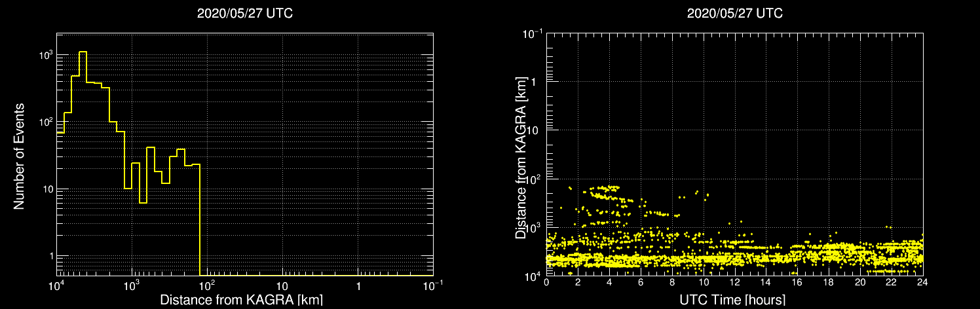Click the 10^2 tick on the histogram x-axis
The image size is (980, 309).
(x=208, y=285)
